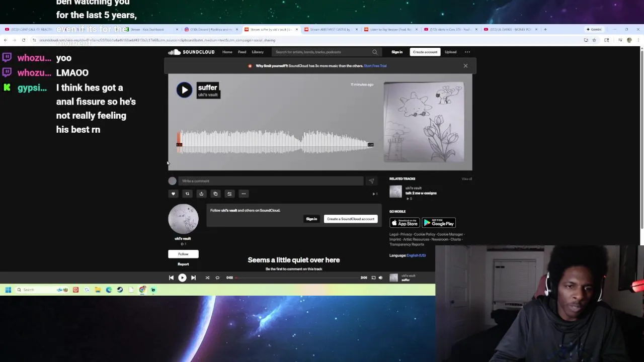
Task: Share the track with the share icon
Action: pyautogui.click(x=201, y=194)
